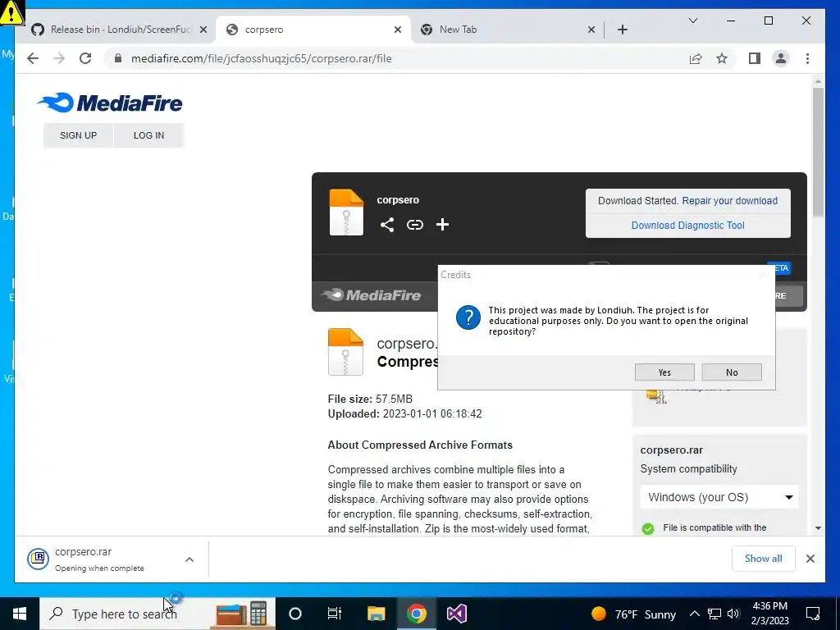840x630 pixels.
Task: Open the Windows (your OS) dropdown
Action: [719, 497]
